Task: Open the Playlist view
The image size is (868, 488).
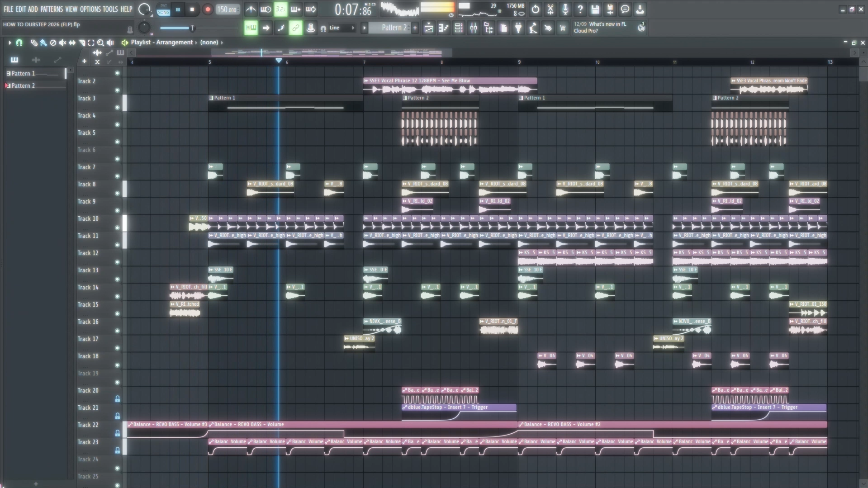Action: pyautogui.click(x=428, y=28)
